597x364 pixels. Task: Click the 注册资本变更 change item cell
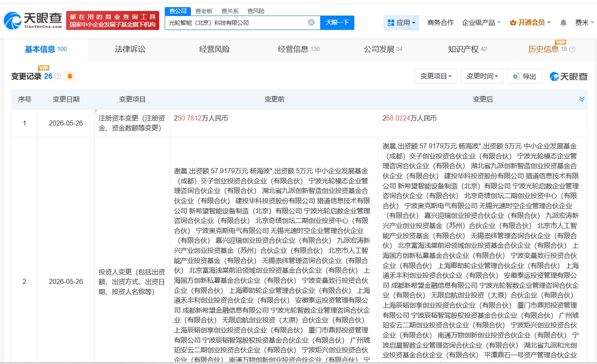pyautogui.click(x=132, y=123)
